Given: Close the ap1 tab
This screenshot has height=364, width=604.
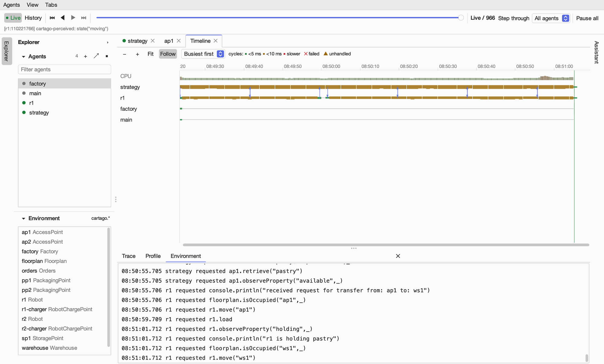Looking at the screenshot, I should [x=179, y=41].
